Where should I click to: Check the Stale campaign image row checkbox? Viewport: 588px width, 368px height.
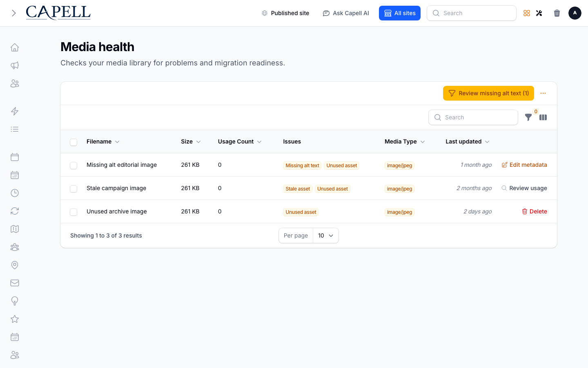73,189
